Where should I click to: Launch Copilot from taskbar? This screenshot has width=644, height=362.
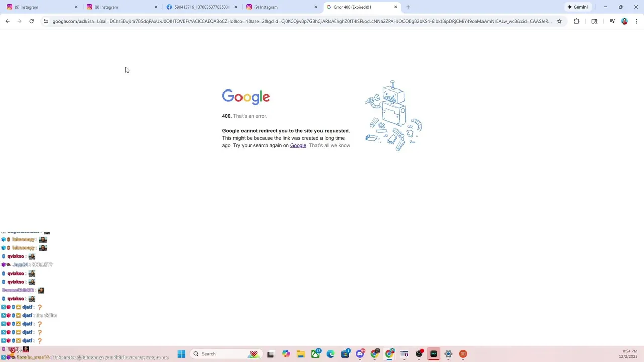(x=286, y=354)
